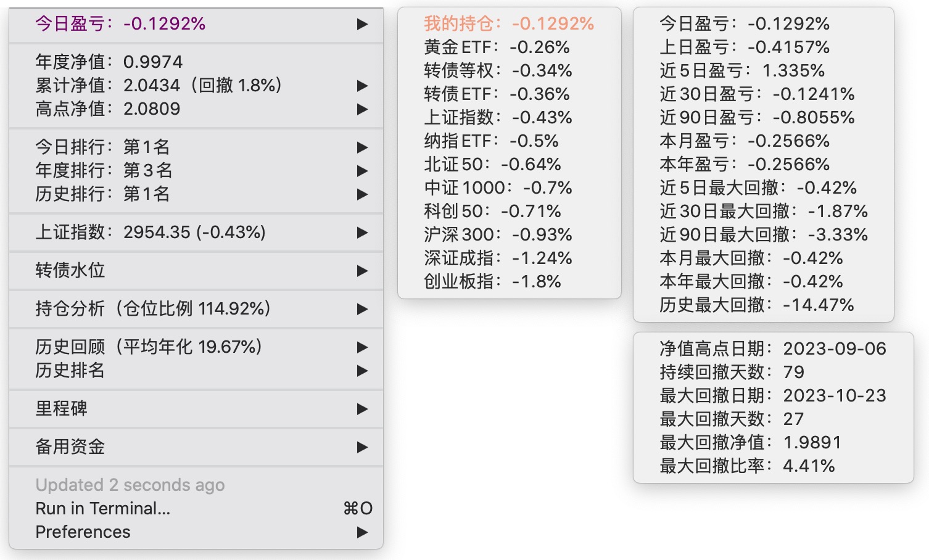The width and height of the screenshot is (929, 560).
Task: Expand the 累计净值 submenu arrow
Action: pos(362,86)
